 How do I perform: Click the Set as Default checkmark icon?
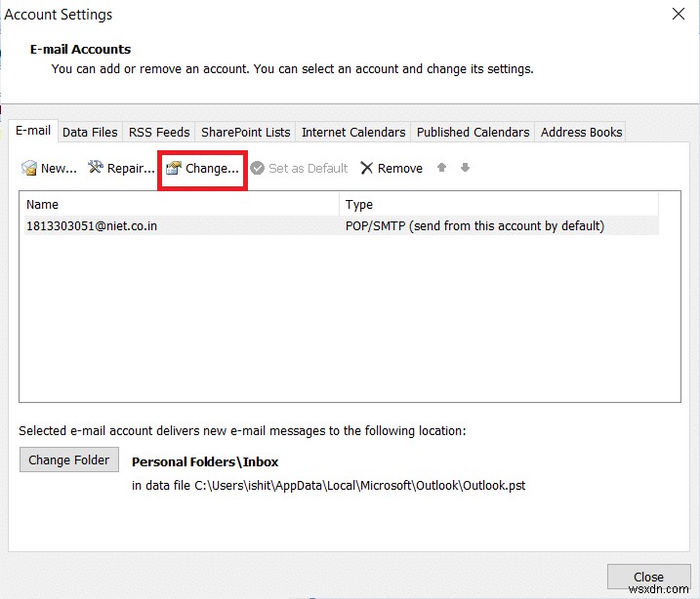(x=257, y=168)
